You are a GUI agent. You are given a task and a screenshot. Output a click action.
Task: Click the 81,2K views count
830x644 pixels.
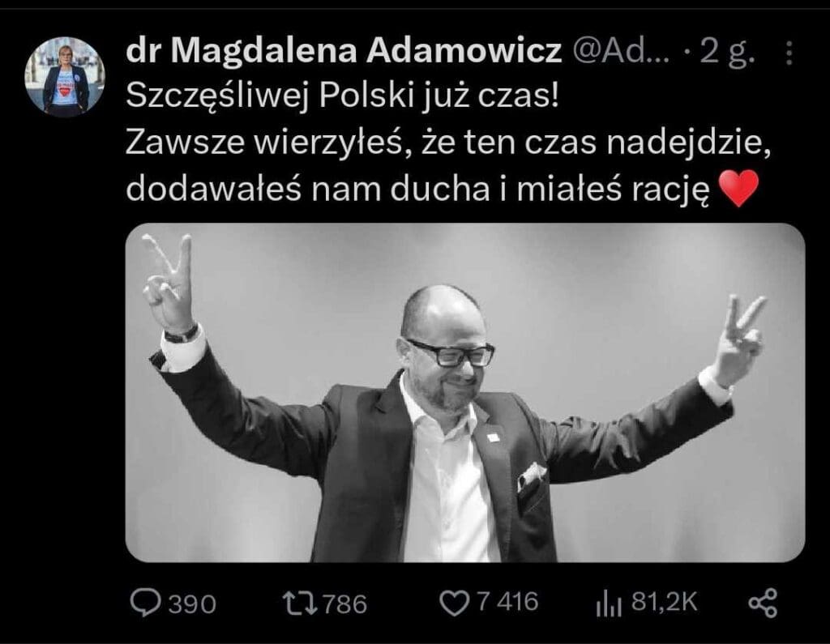[x=665, y=602]
